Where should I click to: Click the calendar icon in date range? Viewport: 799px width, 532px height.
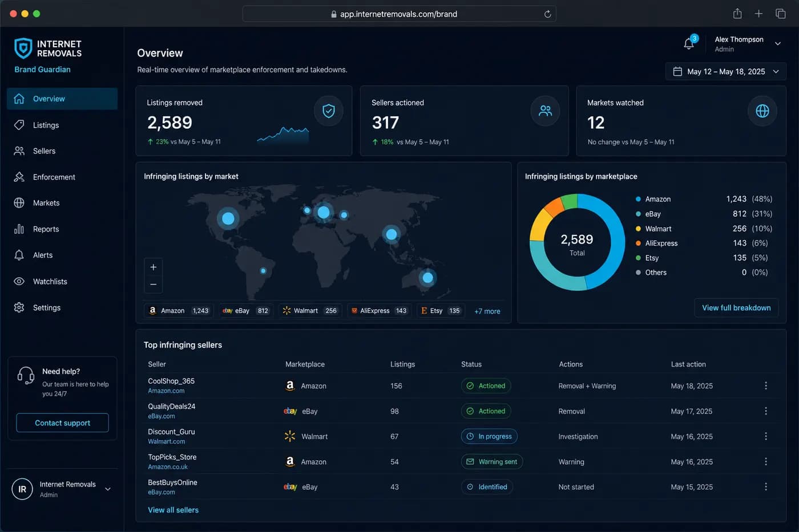click(x=677, y=71)
